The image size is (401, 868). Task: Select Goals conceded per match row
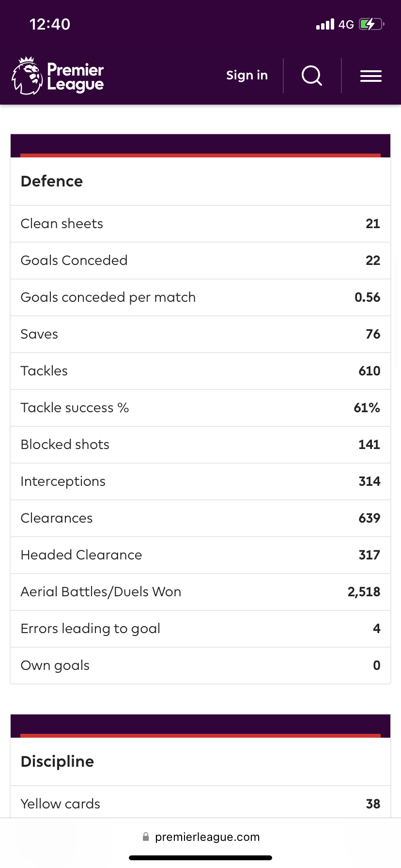tap(200, 297)
